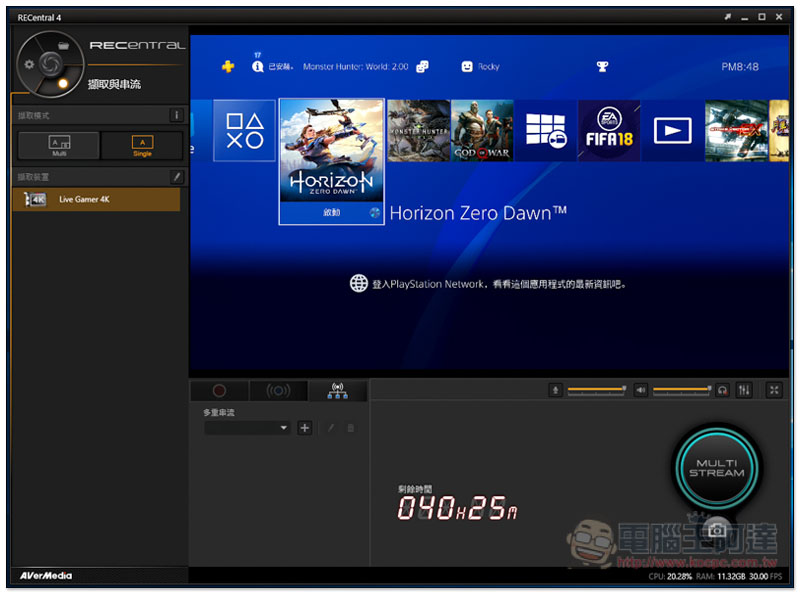This screenshot has height=595, width=800.
Task: Toggle headphone monitoring icon
Action: point(722,390)
